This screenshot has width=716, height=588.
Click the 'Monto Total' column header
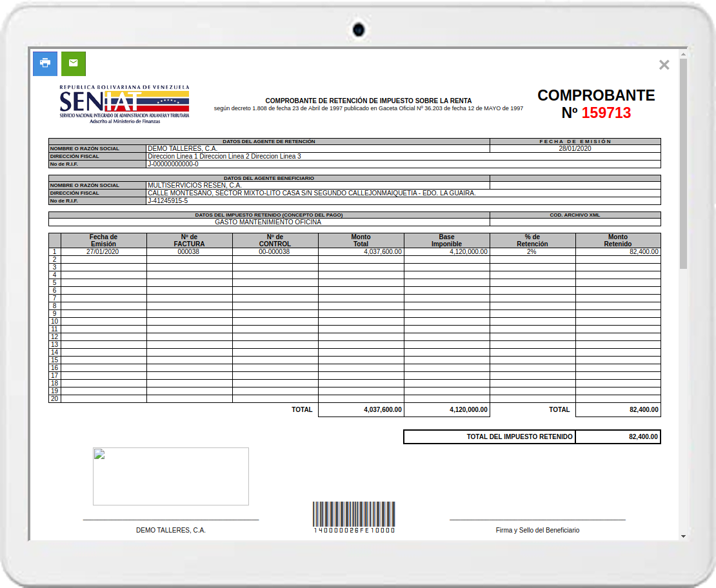tap(361, 240)
